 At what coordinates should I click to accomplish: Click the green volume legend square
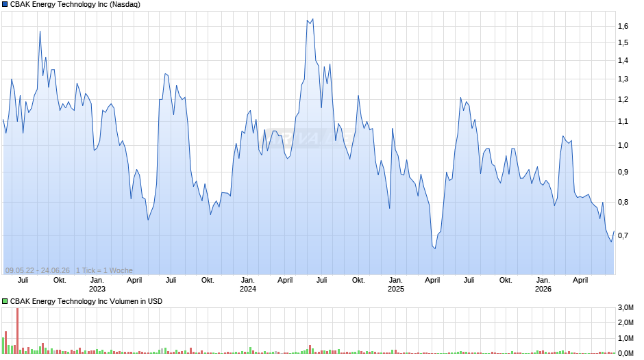pos(5,301)
